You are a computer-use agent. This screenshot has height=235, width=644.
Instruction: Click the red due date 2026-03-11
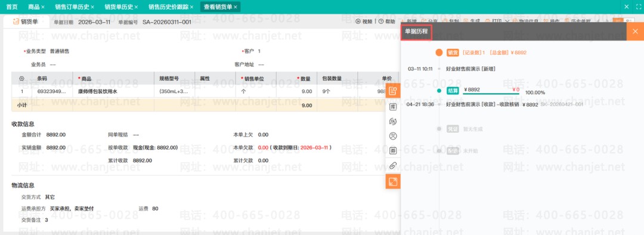click(x=314, y=147)
